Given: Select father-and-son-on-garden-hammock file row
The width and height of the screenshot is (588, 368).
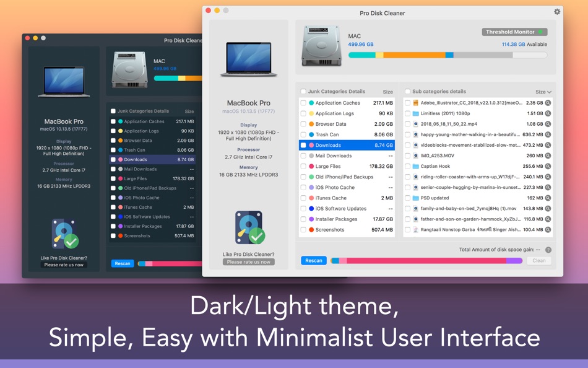Looking at the screenshot, I should coord(478,219).
